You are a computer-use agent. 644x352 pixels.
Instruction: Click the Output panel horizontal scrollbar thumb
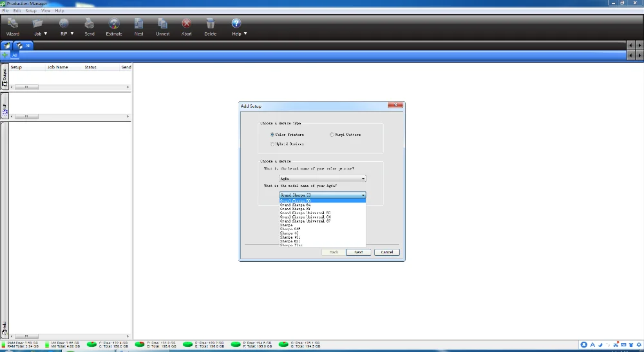[26, 87]
